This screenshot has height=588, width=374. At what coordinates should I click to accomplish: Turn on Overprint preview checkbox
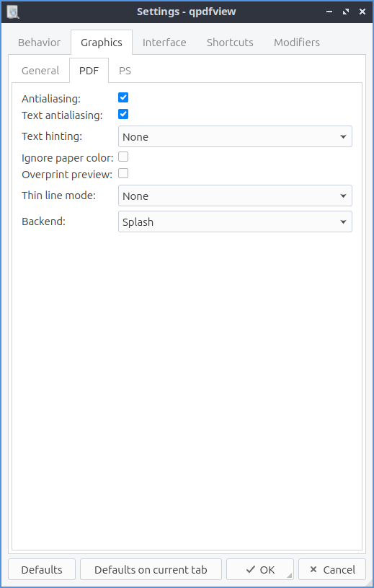(123, 173)
